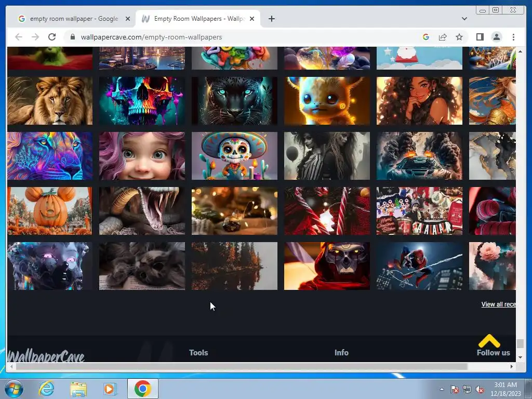The height and width of the screenshot is (399, 532).
Task: Open the black panther with blue eyes wallpaper
Action: [x=234, y=101]
